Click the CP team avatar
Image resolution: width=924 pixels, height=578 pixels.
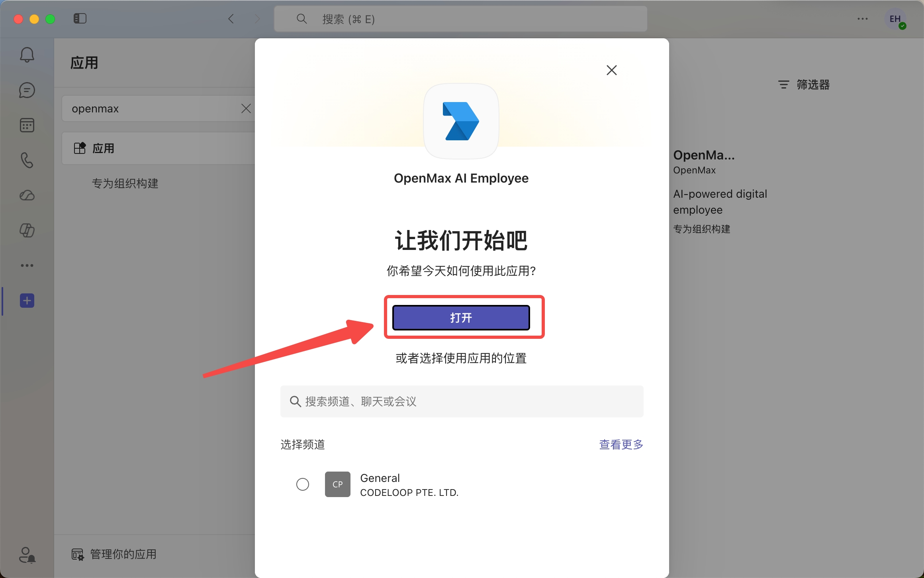click(338, 484)
